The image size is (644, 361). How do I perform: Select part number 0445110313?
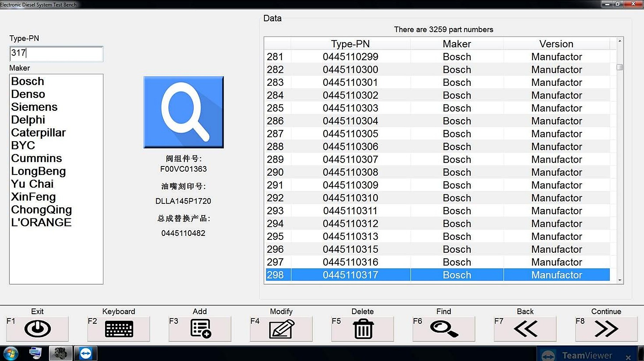[x=350, y=237]
